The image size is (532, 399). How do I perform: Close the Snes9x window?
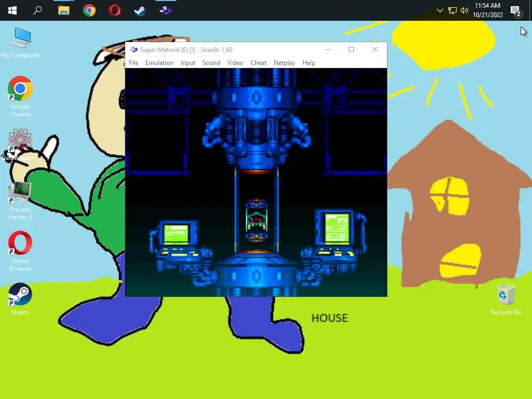pyautogui.click(x=375, y=49)
